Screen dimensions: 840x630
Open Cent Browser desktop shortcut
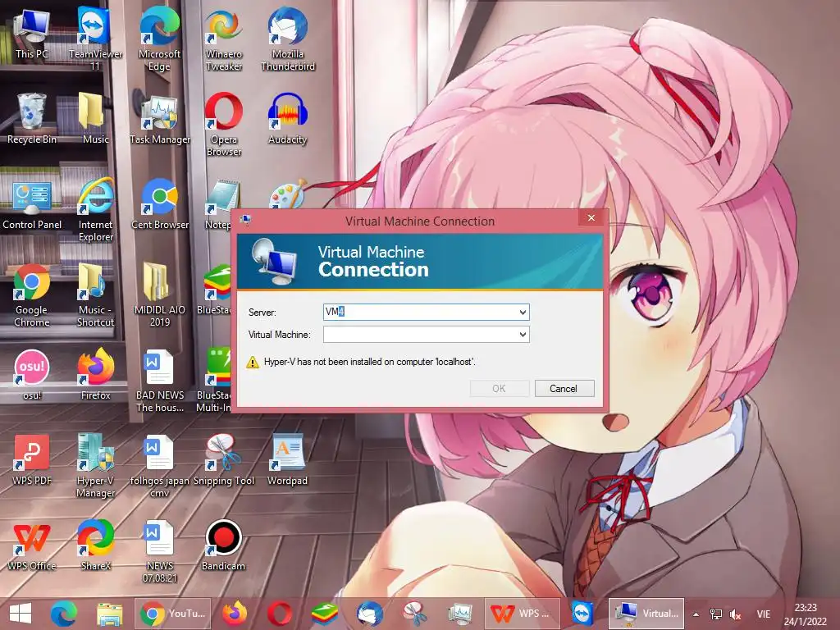[x=160, y=204]
